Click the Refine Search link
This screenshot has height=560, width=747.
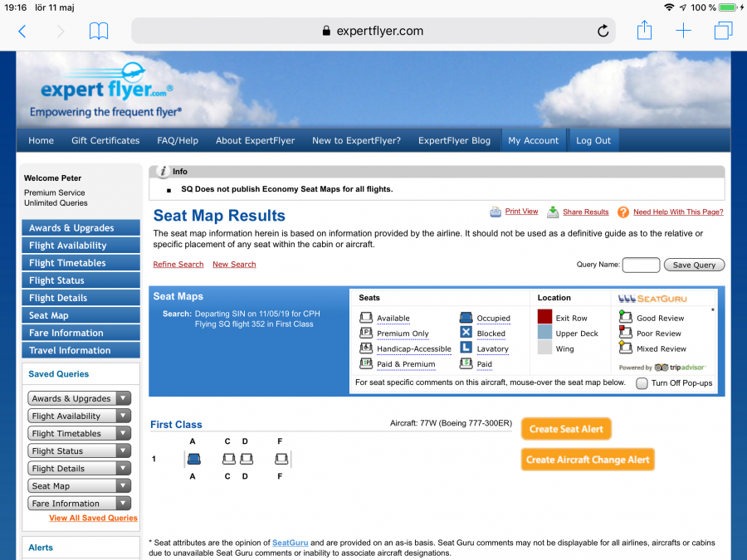178,265
